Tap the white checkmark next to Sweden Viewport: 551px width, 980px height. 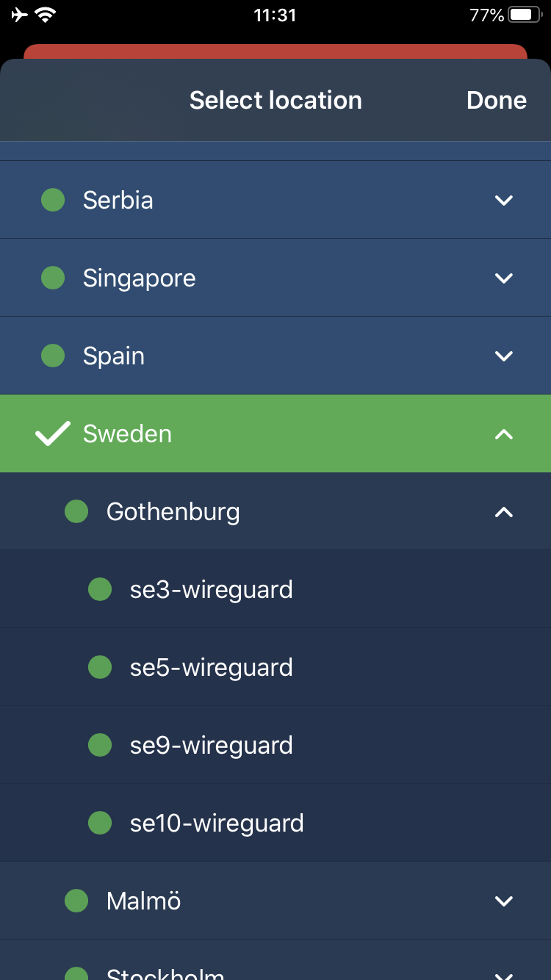53,433
